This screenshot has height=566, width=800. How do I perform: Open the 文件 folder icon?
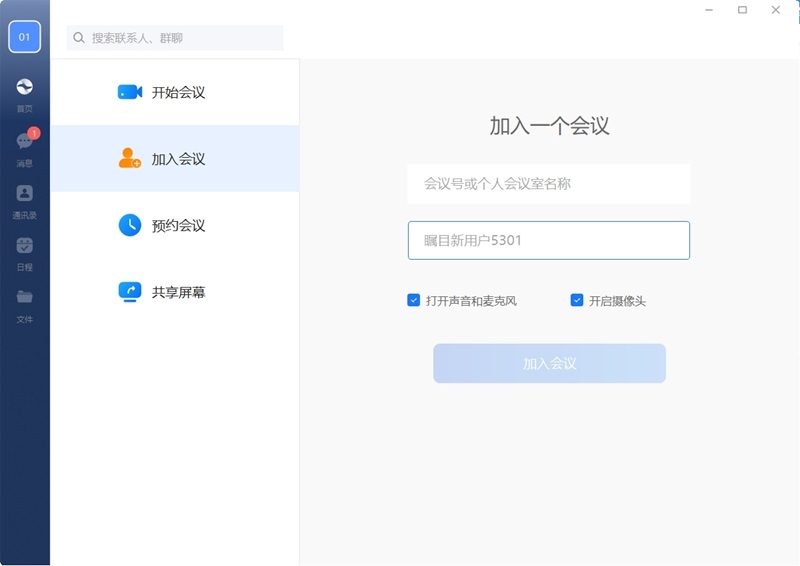pyautogui.click(x=25, y=298)
